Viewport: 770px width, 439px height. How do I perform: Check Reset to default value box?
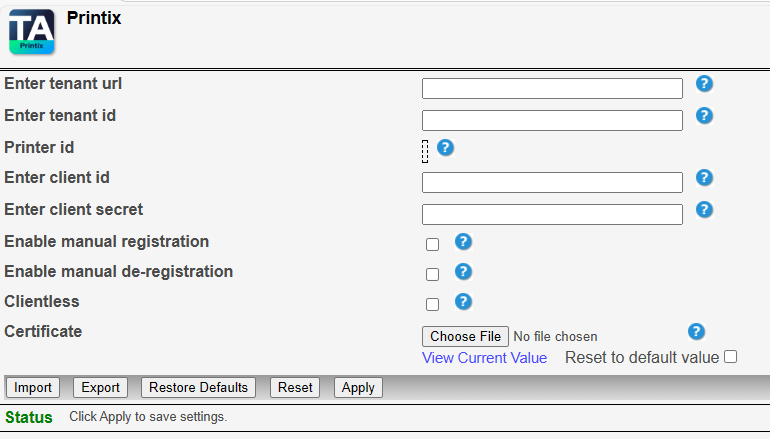coord(731,357)
